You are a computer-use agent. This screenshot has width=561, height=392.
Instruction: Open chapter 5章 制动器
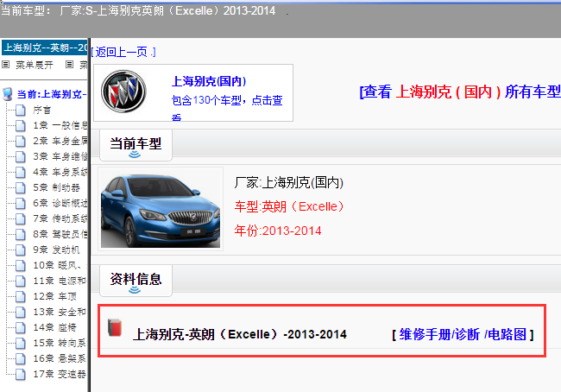tap(56, 187)
